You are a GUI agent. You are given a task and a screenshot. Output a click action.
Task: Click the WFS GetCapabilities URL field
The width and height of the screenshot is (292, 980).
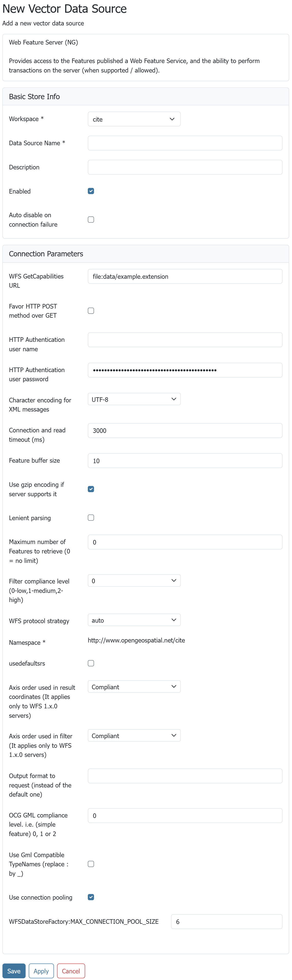(185, 276)
